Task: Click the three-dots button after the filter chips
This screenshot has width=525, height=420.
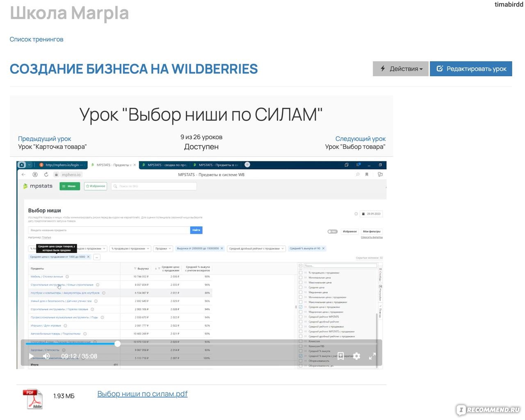Action: [x=97, y=257]
